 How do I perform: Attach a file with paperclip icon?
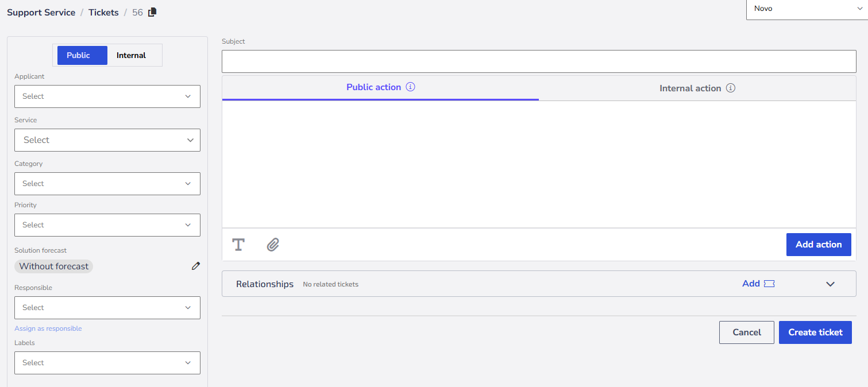(273, 245)
